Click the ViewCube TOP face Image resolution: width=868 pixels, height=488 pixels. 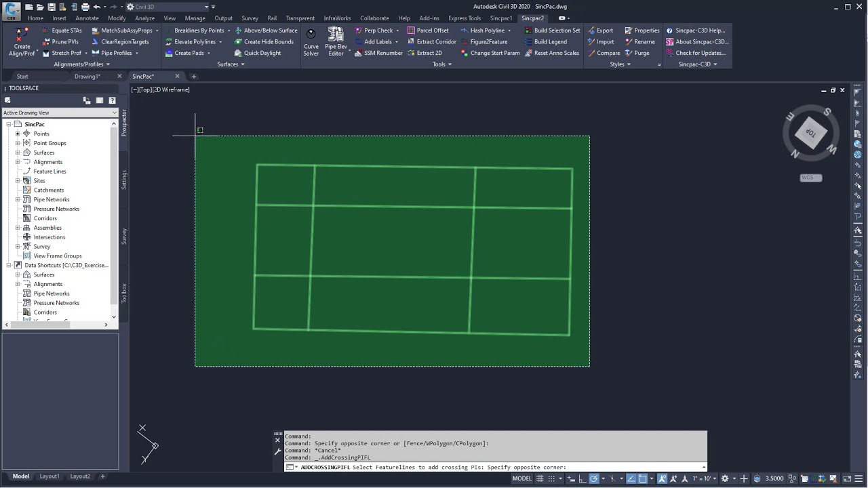[811, 134]
